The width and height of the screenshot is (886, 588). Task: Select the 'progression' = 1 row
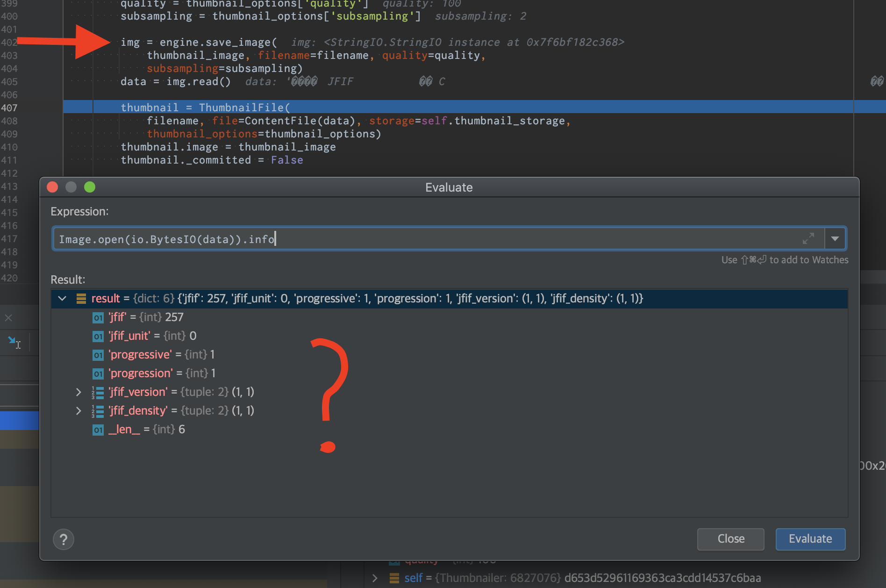449,373
